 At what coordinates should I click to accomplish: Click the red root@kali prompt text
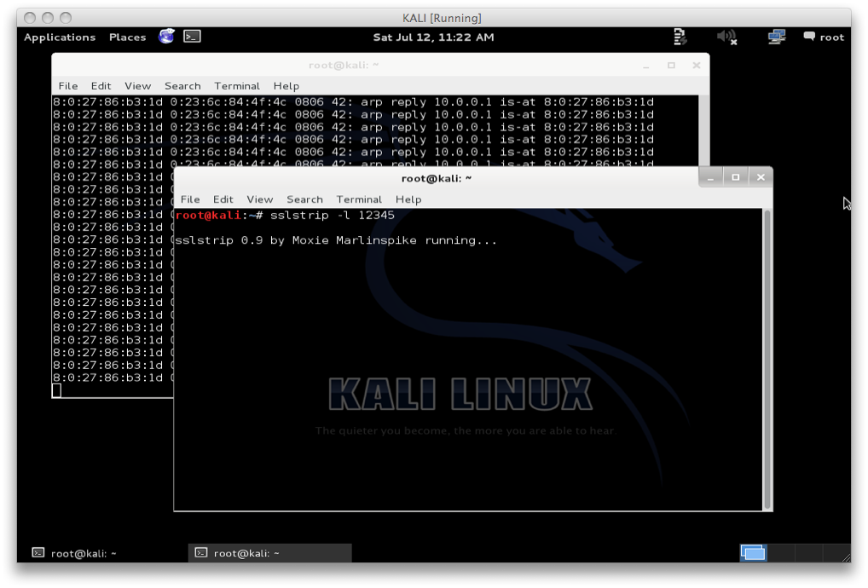(208, 216)
